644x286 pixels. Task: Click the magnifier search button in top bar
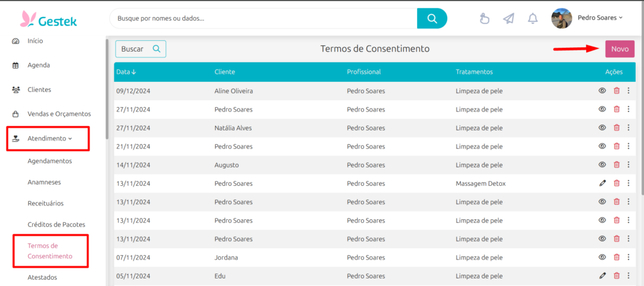[x=431, y=18]
